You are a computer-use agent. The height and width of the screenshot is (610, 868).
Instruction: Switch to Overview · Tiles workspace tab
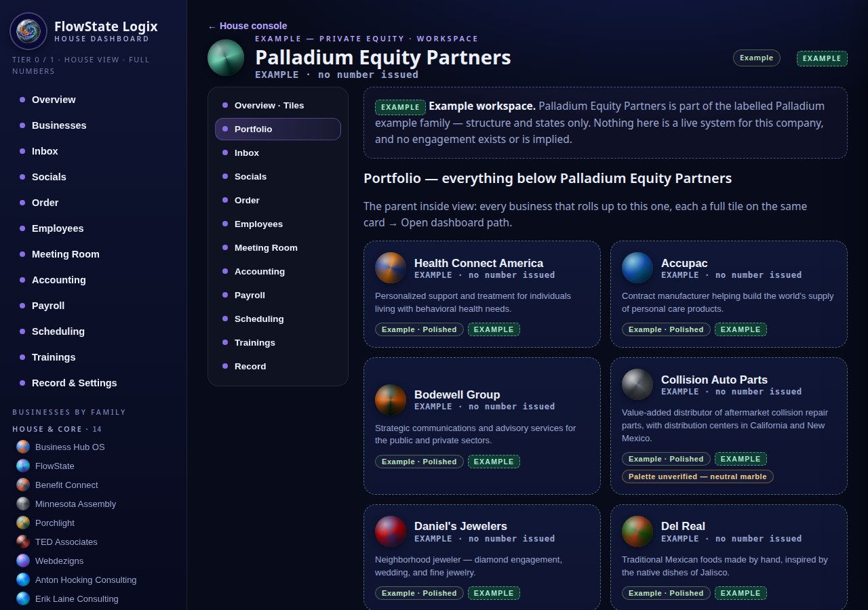tap(278, 105)
